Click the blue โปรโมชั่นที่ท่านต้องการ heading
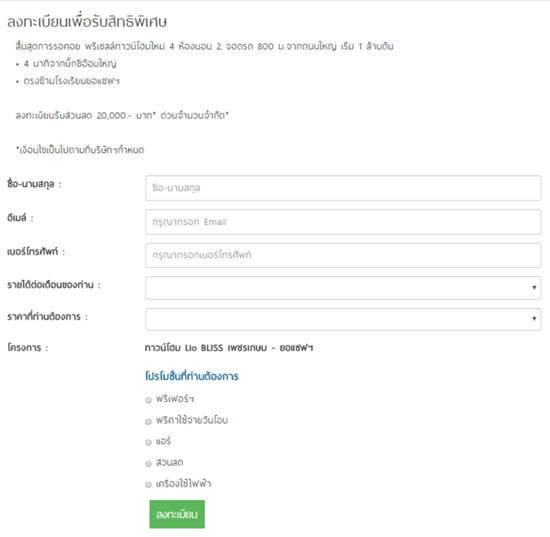550x537 pixels. [x=192, y=376]
